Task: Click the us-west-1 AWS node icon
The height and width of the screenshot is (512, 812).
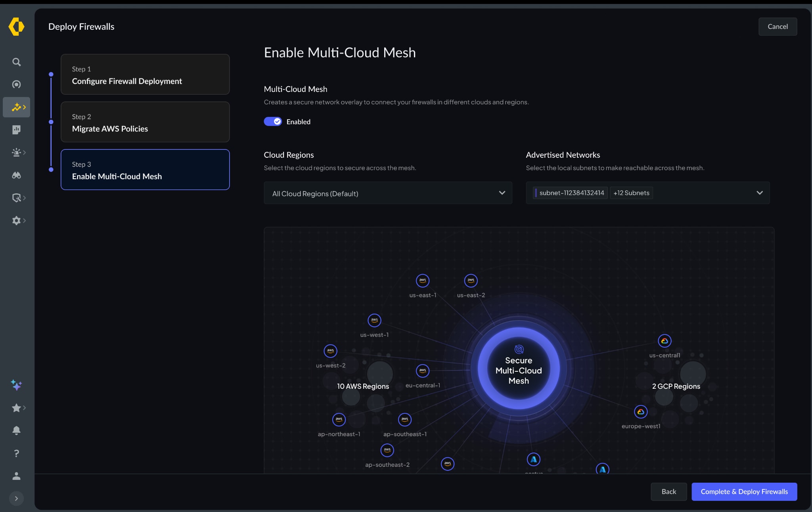Action: point(374,320)
